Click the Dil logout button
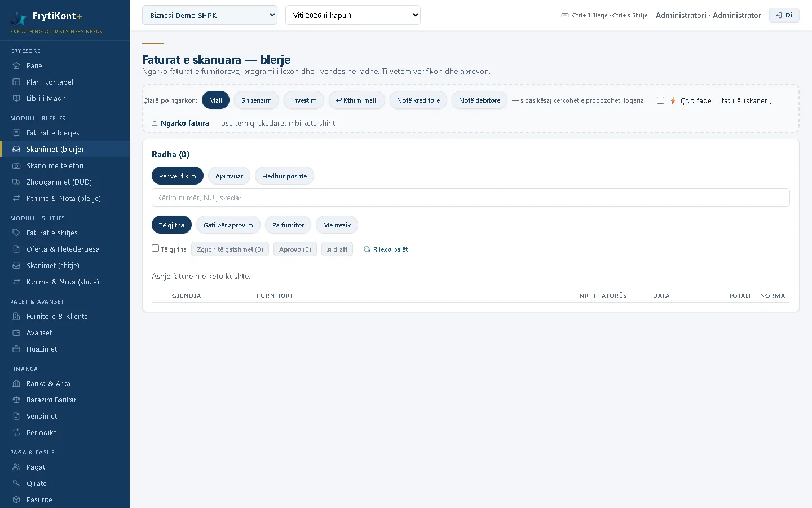Viewport: 812px width, 508px height. tap(784, 15)
